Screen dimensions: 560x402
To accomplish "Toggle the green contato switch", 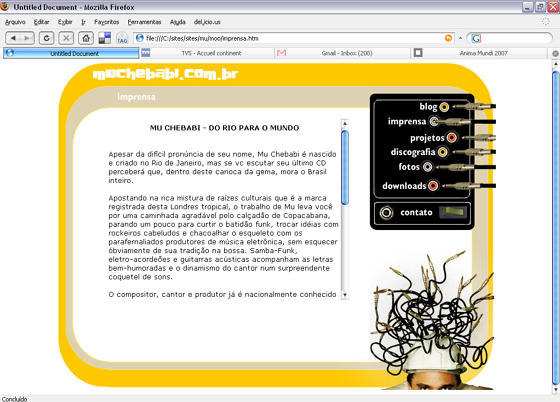I will point(452,212).
